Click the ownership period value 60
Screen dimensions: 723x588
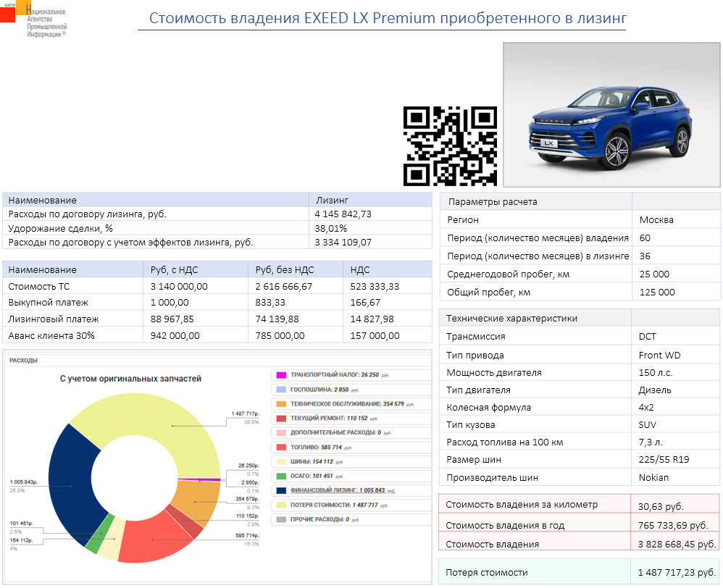[645, 238]
